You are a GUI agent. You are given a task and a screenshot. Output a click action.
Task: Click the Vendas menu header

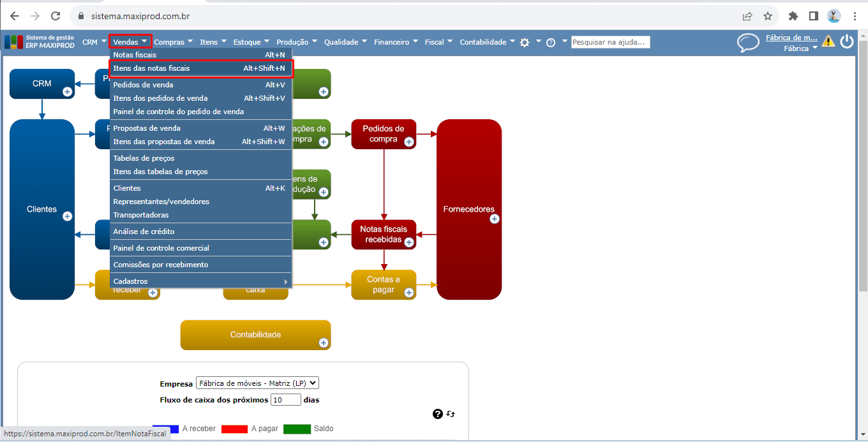[x=130, y=42]
